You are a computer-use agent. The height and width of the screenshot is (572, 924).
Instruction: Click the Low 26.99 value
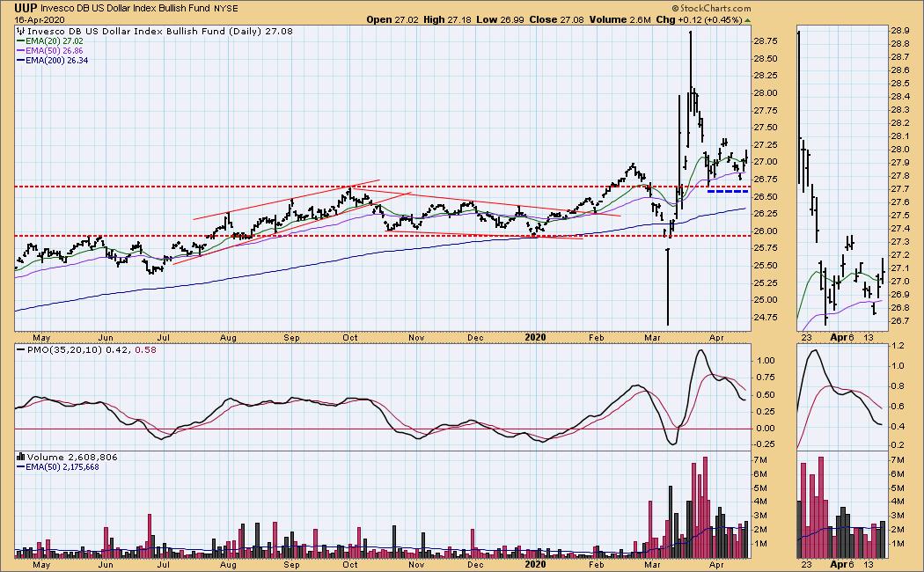pyautogui.click(x=500, y=19)
